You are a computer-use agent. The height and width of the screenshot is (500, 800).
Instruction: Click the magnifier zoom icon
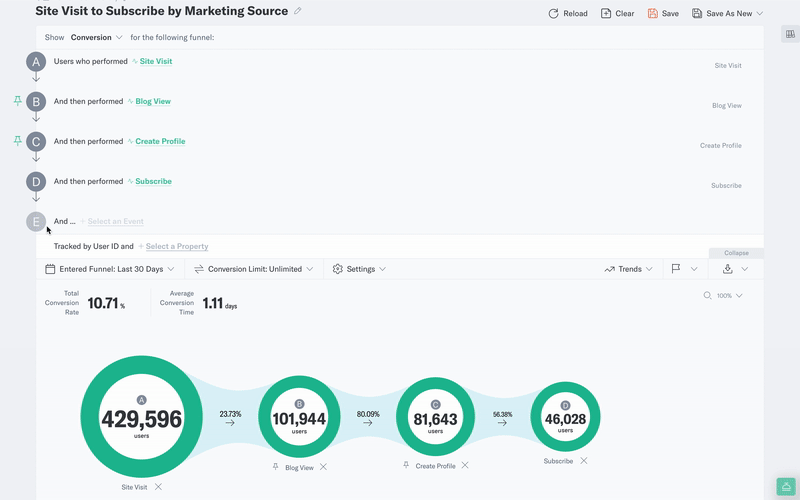pos(707,295)
